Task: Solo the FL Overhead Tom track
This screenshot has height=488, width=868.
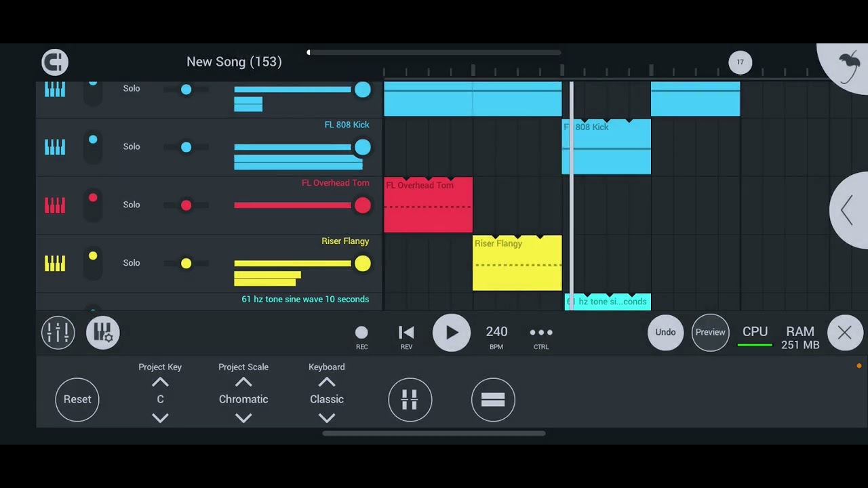Action: pos(132,205)
